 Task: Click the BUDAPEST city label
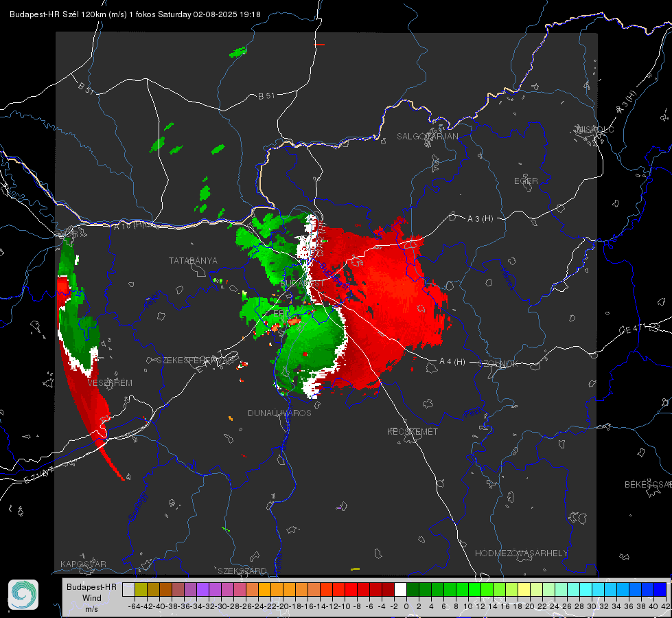[x=303, y=284]
